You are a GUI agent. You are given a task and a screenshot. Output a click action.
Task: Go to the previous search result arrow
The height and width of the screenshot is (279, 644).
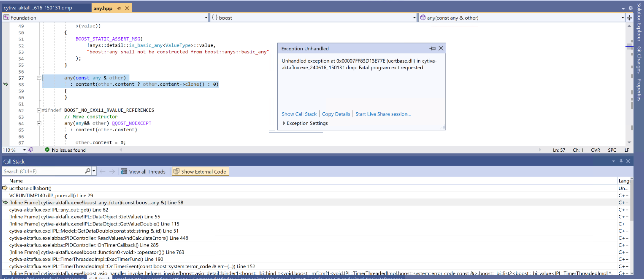click(102, 171)
